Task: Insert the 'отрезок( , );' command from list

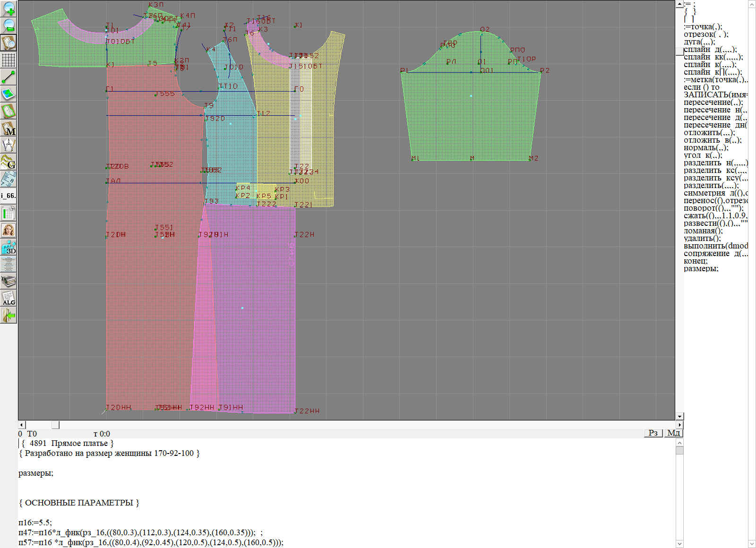Action: 706,34
